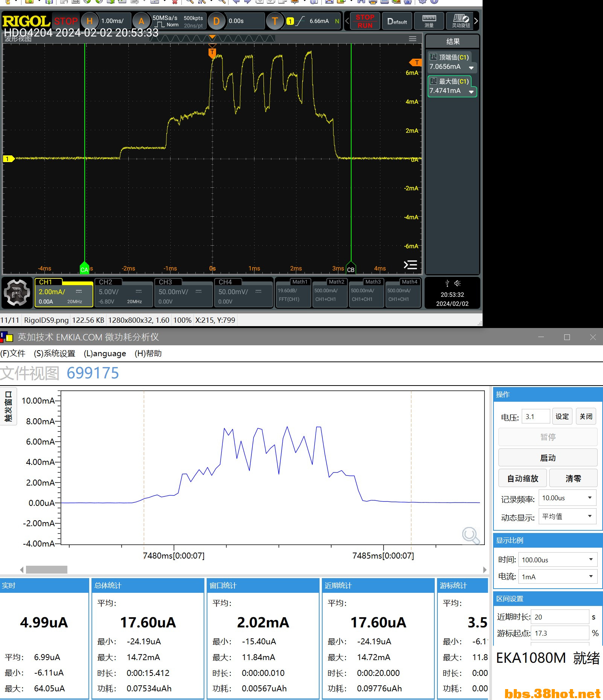The width and height of the screenshot is (603, 700).
Task: Click the 顶端值(C1) measurement icon
Action: point(434,57)
